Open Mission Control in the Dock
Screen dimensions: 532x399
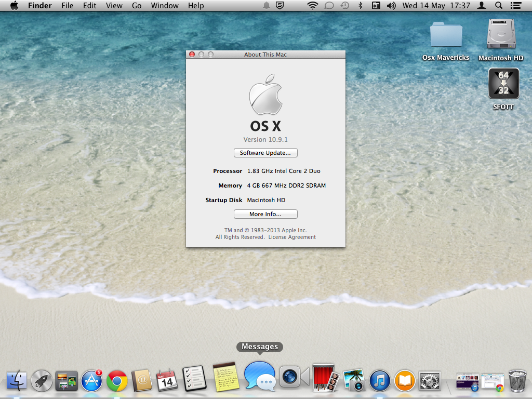click(x=66, y=381)
